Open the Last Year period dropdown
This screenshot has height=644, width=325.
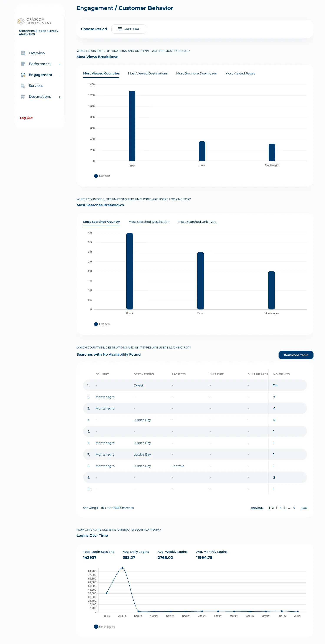[x=129, y=29]
